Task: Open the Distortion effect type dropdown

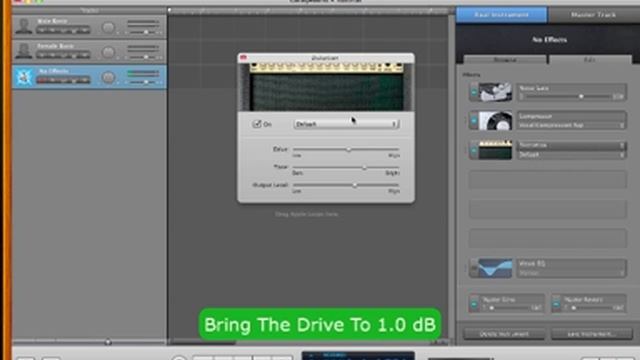Action: [571, 145]
